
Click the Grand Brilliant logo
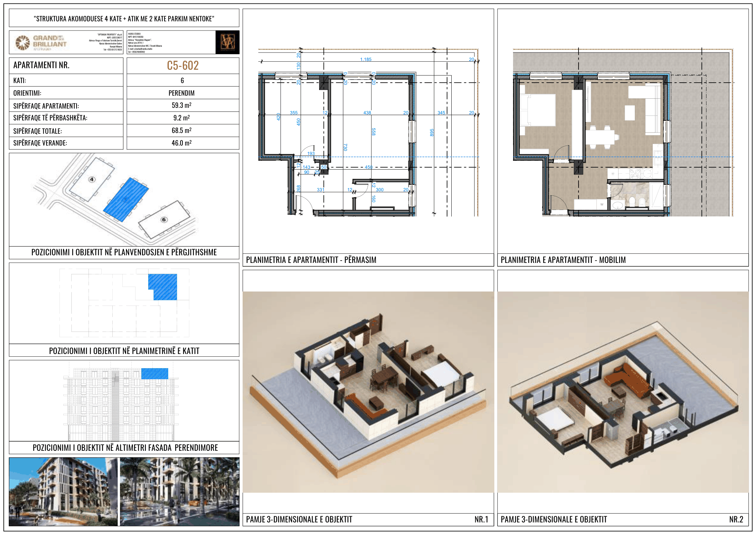tap(41, 42)
